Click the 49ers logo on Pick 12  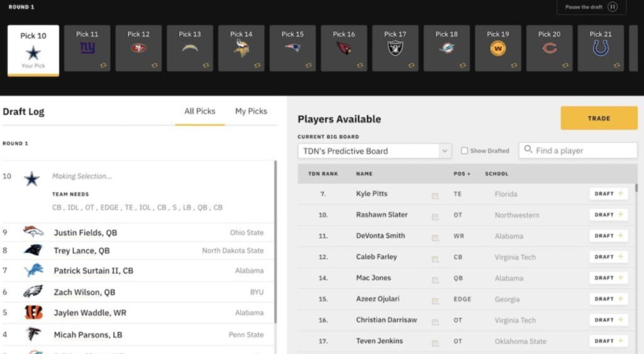pyautogui.click(x=138, y=48)
